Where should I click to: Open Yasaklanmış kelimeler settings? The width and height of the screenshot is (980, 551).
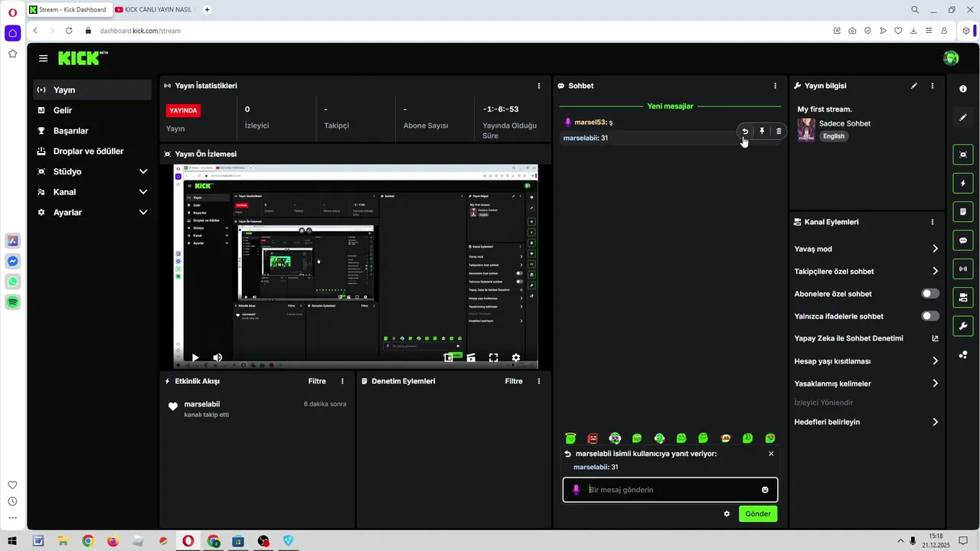tap(867, 383)
